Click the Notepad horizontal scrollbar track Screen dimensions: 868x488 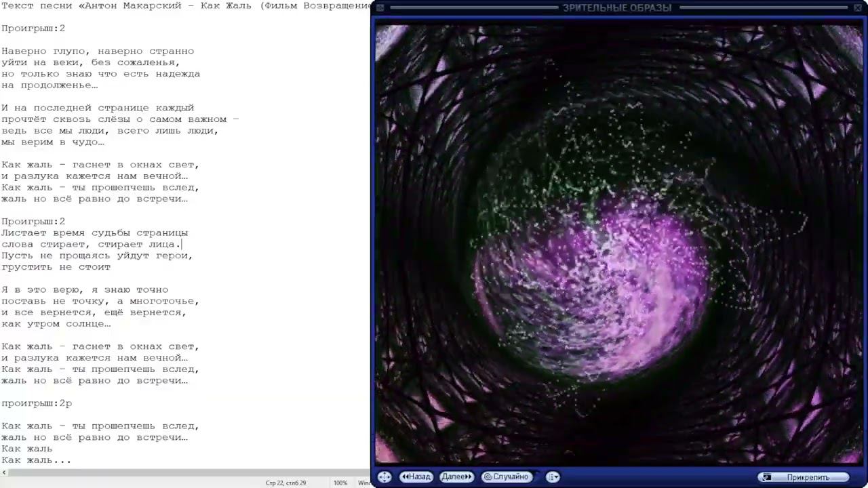tap(189, 472)
